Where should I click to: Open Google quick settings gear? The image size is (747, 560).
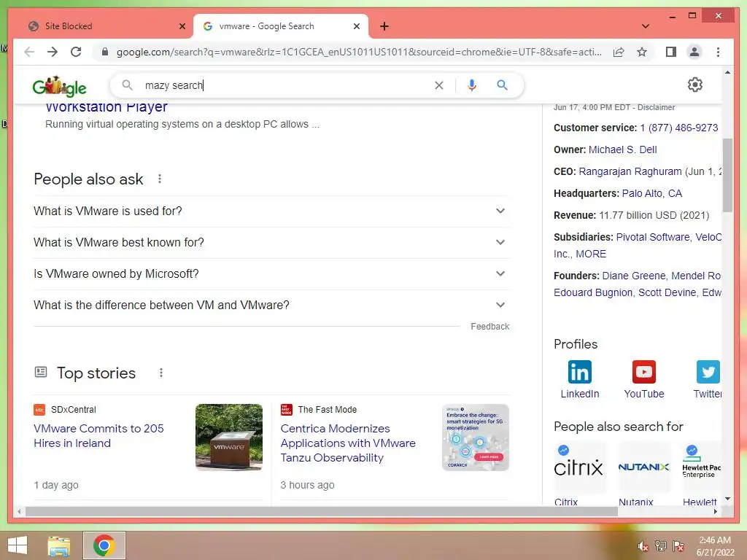pos(695,85)
